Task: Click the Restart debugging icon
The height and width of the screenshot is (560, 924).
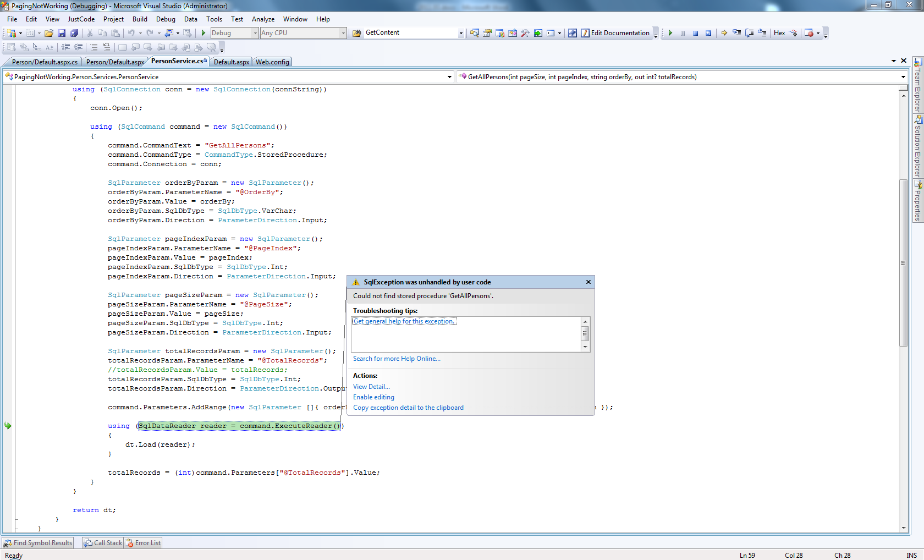Action: click(708, 33)
